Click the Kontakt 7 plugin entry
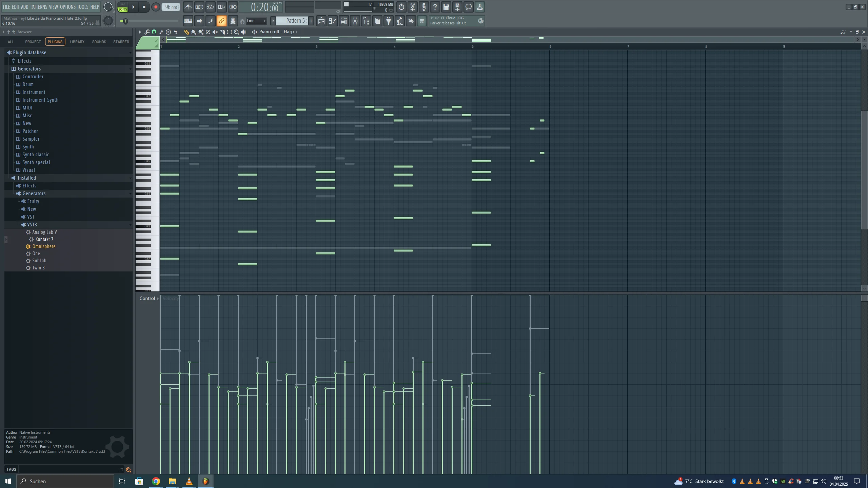The image size is (868, 488). click(44, 239)
